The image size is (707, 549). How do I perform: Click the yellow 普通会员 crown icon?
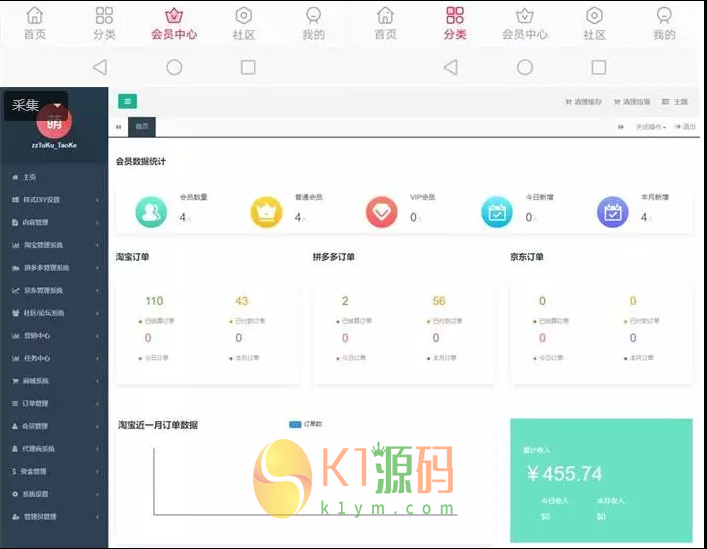[266, 212]
